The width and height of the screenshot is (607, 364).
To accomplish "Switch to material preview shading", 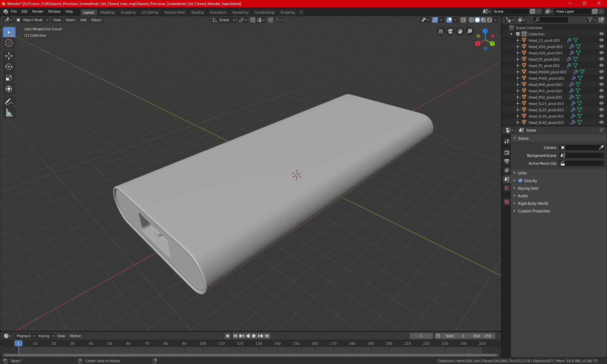I will 483,20.
